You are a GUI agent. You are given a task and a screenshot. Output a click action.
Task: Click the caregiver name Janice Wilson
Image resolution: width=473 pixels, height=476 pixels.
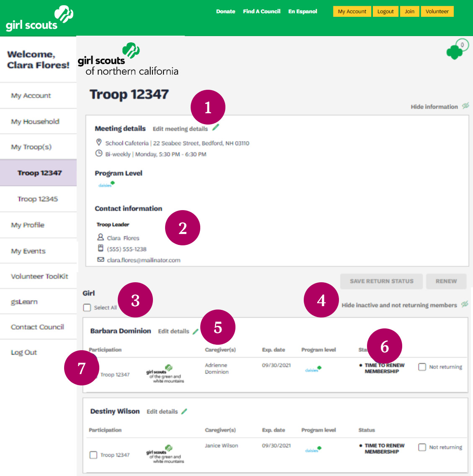point(221,446)
